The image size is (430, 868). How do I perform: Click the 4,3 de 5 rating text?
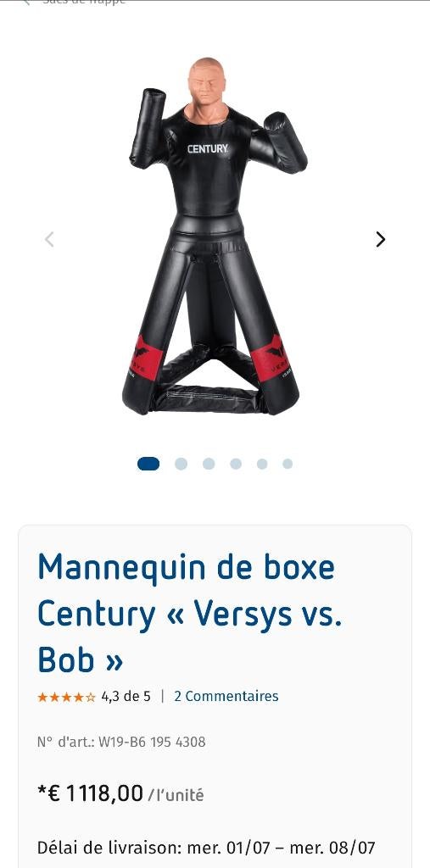[126, 697]
